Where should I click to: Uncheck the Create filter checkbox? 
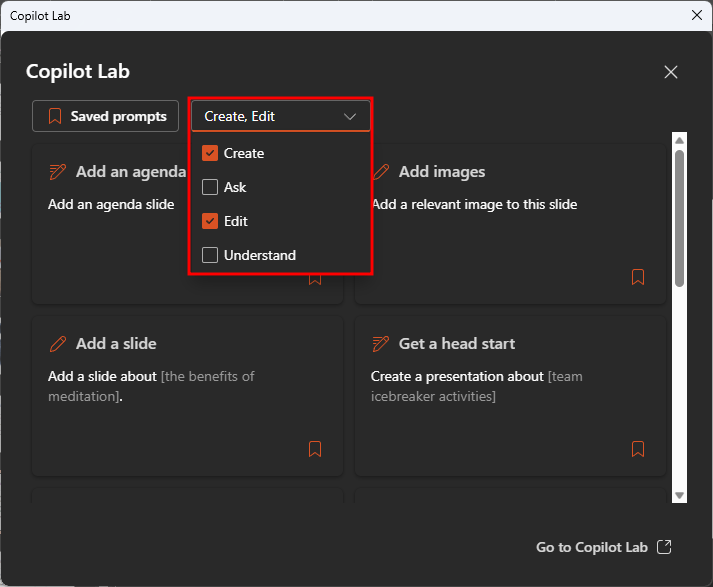coord(210,153)
